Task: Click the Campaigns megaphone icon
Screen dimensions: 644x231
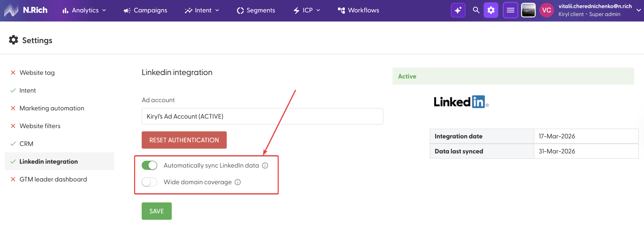Action: pyautogui.click(x=127, y=10)
